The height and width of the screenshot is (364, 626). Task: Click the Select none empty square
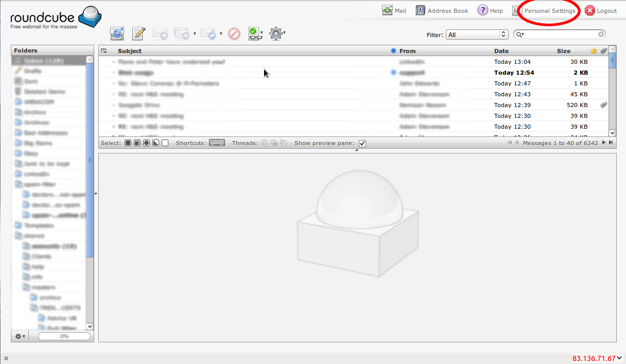click(x=165, y=143)
